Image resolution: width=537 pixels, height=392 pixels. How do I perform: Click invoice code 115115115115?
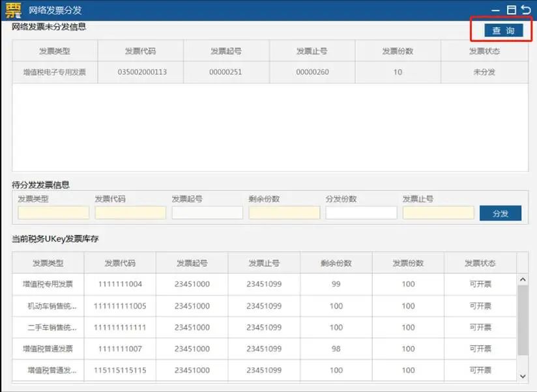(x=120, y=370)
